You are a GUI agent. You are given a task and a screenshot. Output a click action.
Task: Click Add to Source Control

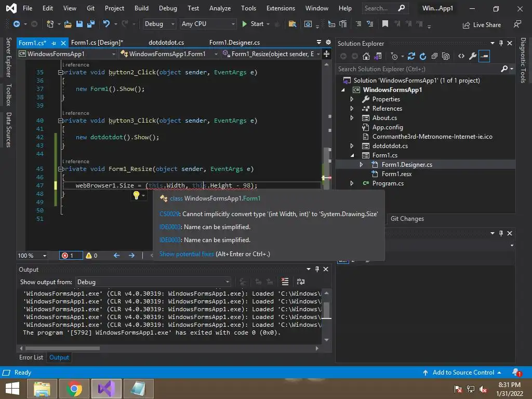[462, 373]
